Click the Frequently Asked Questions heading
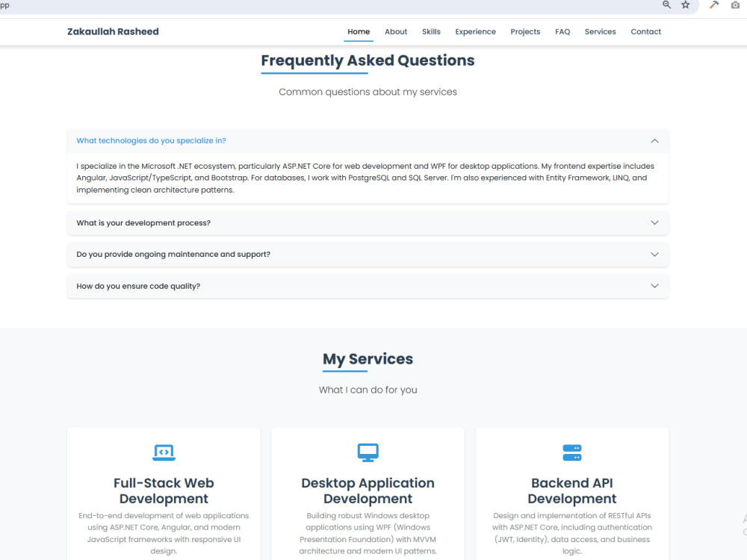Image resolution: width=747 pixels, height=560 pixels. point(368,60)
